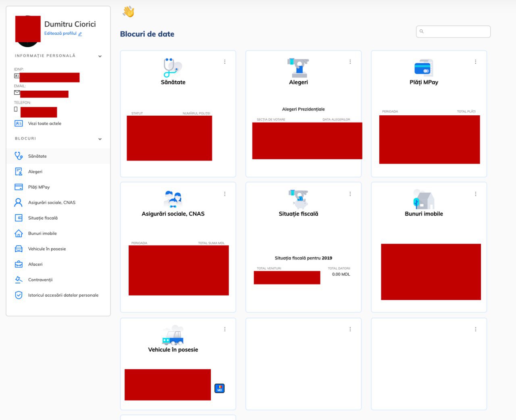The width and height of the screenshot is (516, 420).
Task: Open Alegeri in the sidebar
Action: [x=58, y=172]
